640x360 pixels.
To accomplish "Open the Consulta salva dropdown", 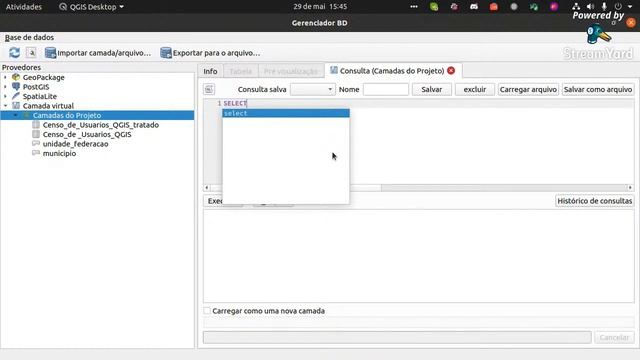I will click(x=313, y=89).
